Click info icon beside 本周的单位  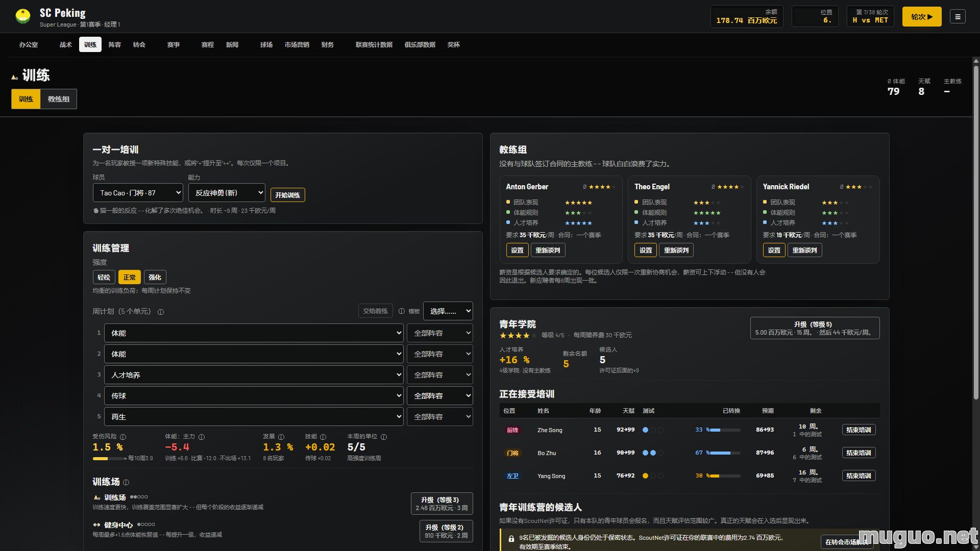click(x=384, y=437)
